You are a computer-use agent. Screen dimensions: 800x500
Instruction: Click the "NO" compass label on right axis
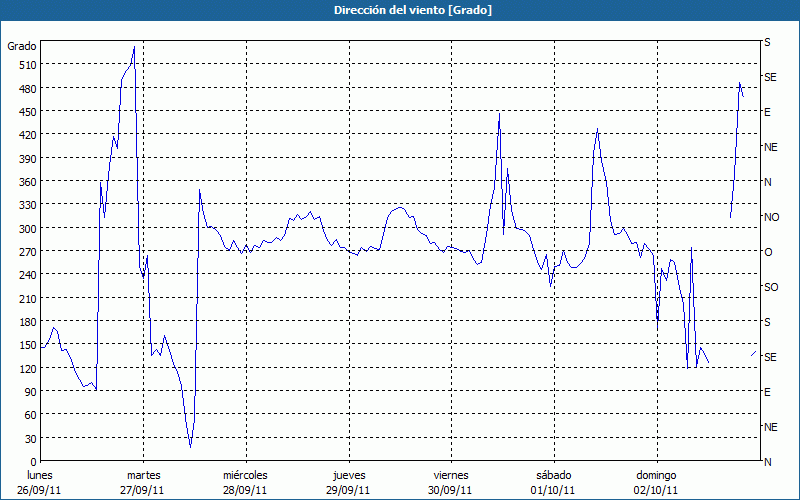tap(771, 217)
